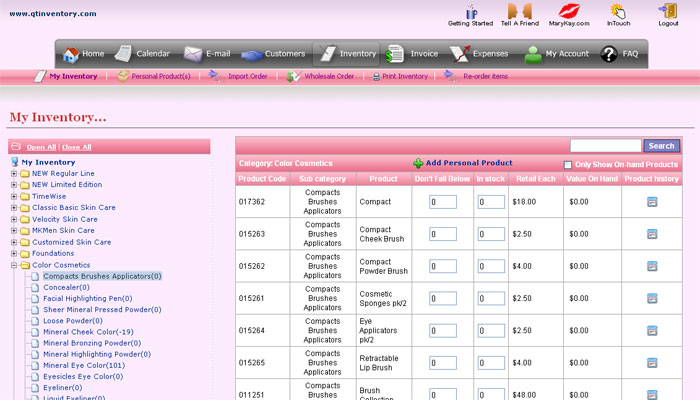Click the green Add Personal Product plus icon
Screen dimensions: 700x400
pyautogui.click(x=418, y=163)
